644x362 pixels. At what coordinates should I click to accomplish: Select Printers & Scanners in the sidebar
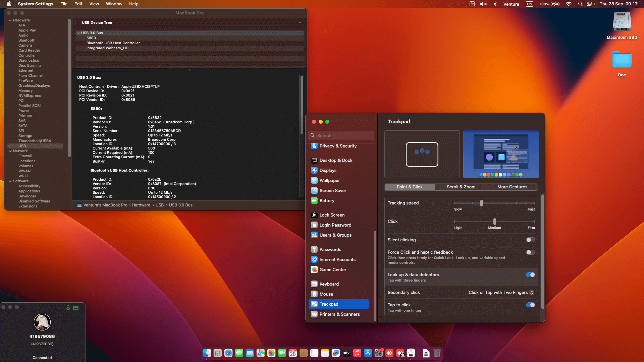pos(339,314)
